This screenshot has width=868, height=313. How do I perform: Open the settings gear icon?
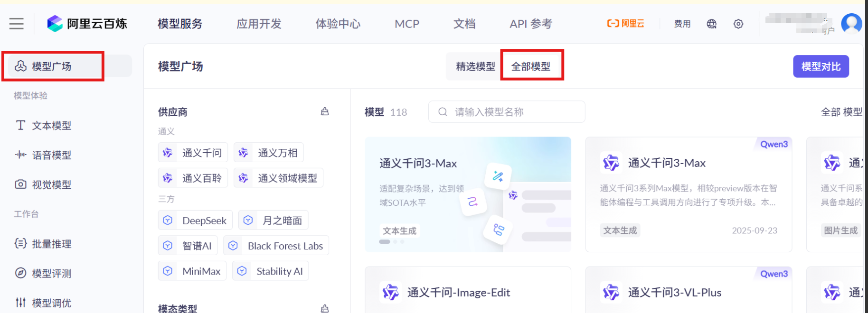738,24
